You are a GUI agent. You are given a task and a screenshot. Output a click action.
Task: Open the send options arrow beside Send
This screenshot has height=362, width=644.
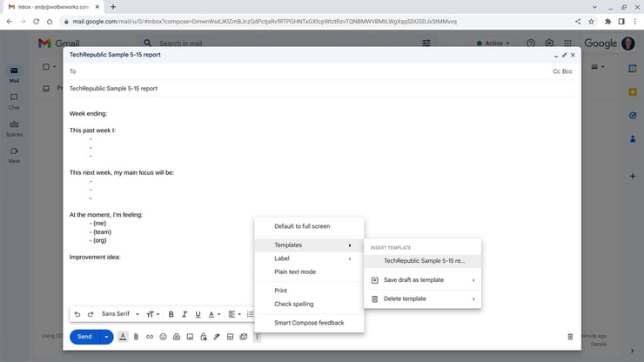(106, 337)
